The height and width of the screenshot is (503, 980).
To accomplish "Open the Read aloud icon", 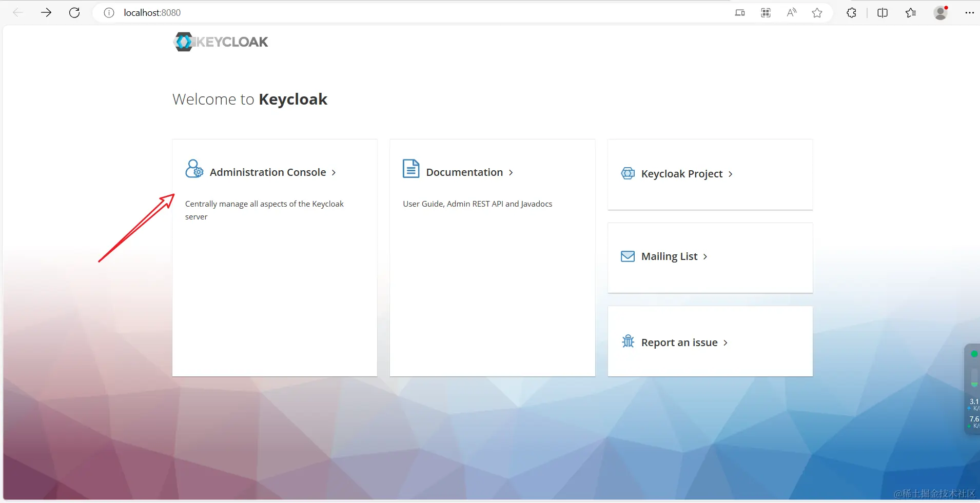I will point(792,13).
